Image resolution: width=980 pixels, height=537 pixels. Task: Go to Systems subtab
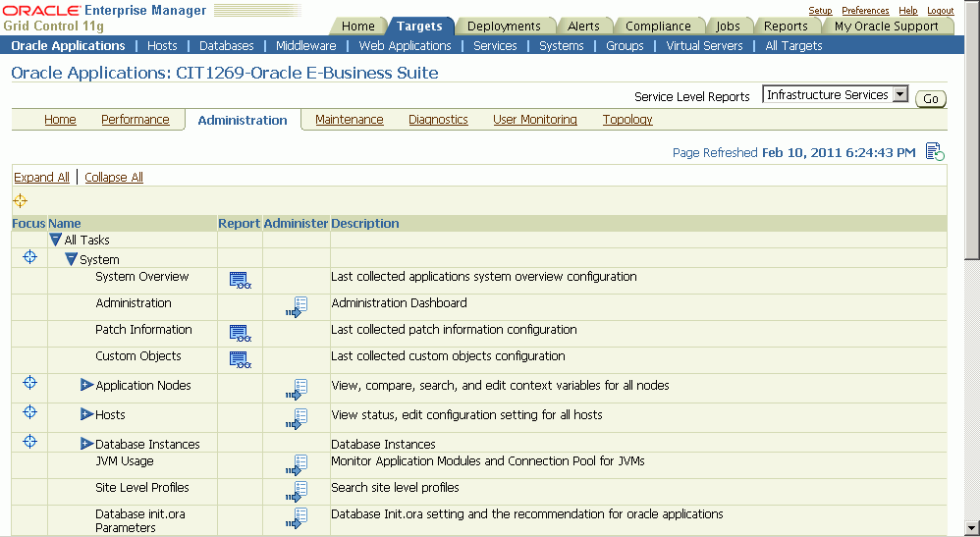click(x=562, y=45)
